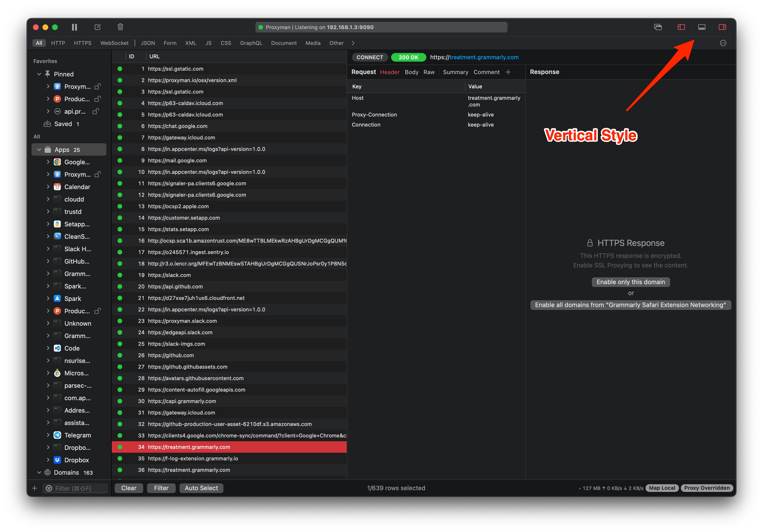Open the more options ellipsis icon
This screenshot has height=532, width=763.
(x=723, y=43)
